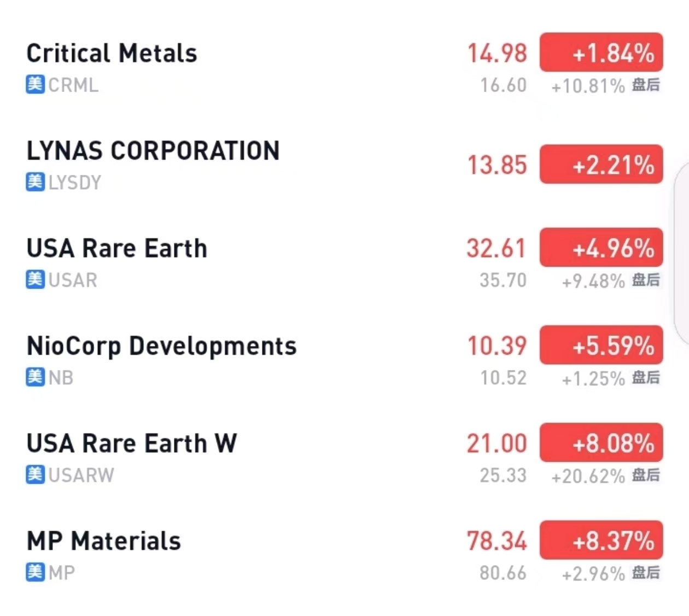Select the USA Rare Earth stock name
The image size is (689, 616).
116,248
